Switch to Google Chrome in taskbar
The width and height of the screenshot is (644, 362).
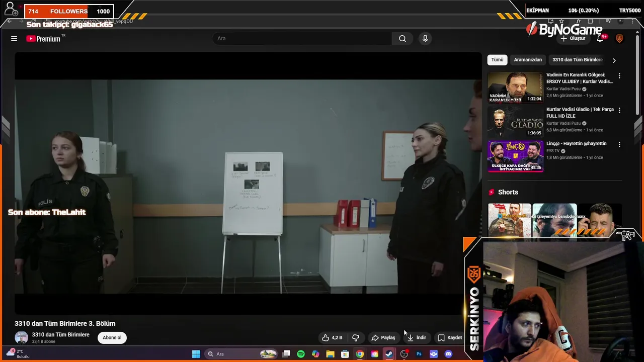[360, 354]
